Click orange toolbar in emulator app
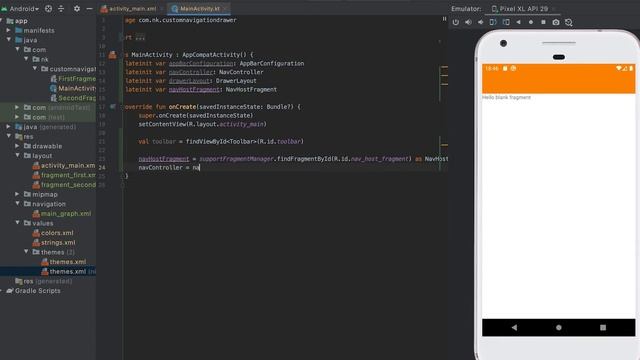640x360 pixels. pyautogui.click(x=558, y=83)
